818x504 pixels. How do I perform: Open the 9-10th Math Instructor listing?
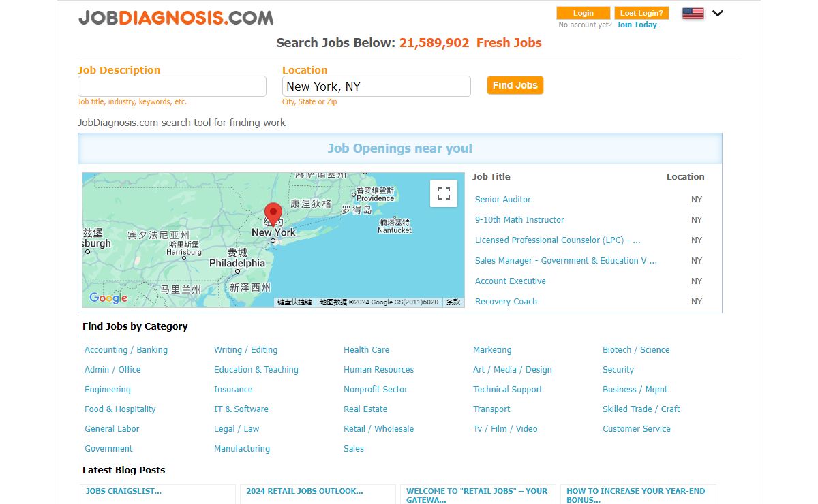(519, 220)
